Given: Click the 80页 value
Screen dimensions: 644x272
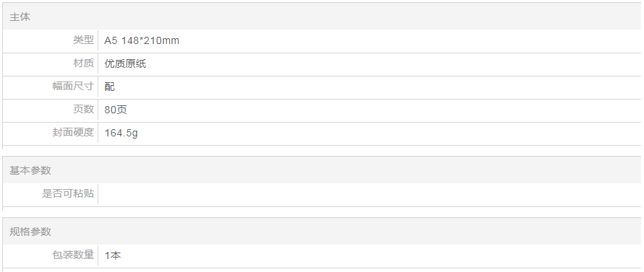Looking at the screenshot, I should point(116,110).
